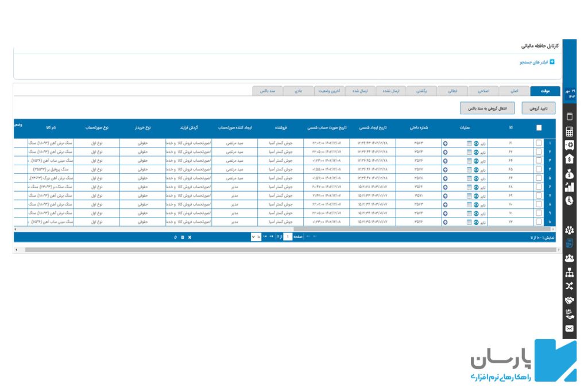Click the انتقال گروهی به سند باکس button
Image resolution: width=588 pixels, height=392 pixels.
[x=487, y=108]
